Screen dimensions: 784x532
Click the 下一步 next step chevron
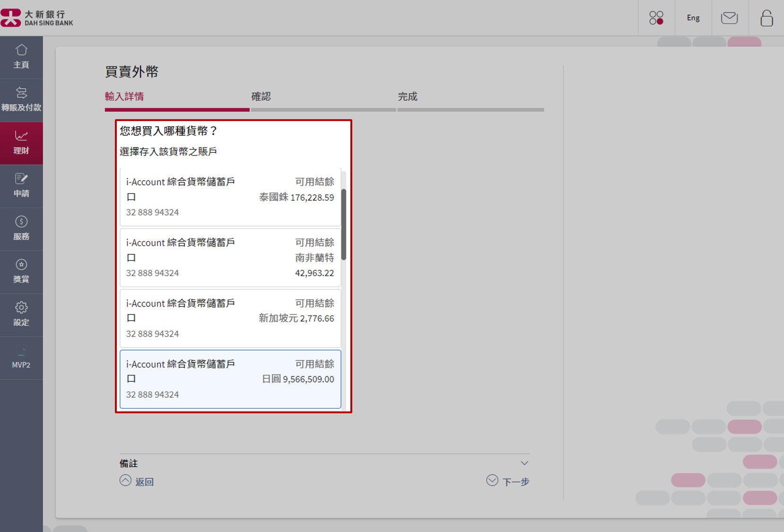508,481
